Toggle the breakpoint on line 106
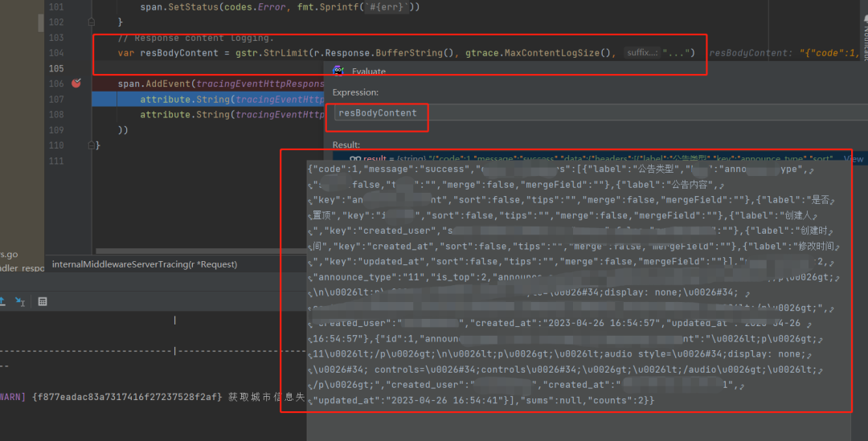868x441 pixels. [76, 83]
